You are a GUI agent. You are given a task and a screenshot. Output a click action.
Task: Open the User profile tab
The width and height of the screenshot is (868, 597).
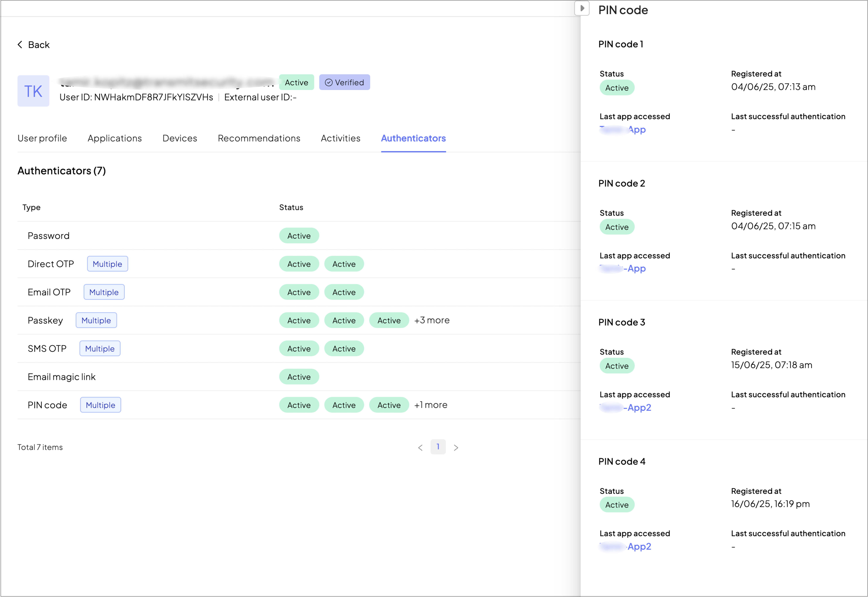[42, 138]
